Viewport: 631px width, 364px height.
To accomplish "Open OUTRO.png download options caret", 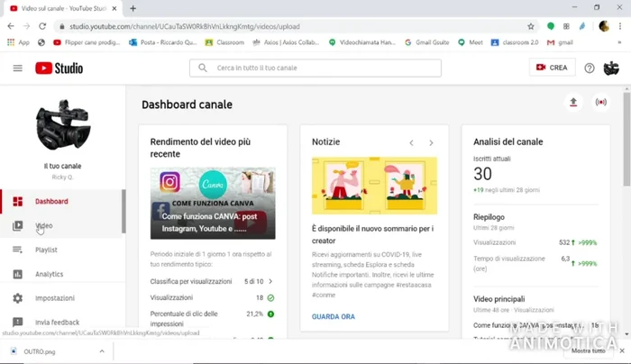I will point(102,351).
